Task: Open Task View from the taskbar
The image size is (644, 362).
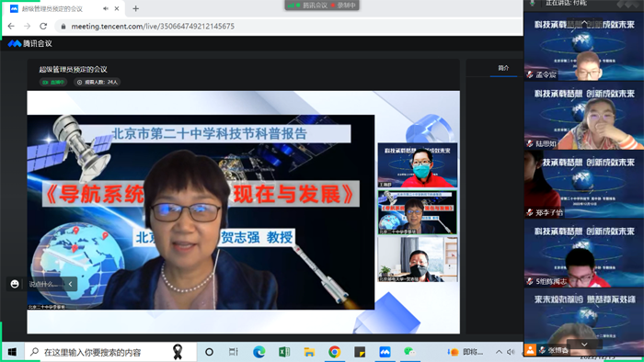Action: (x=234, y=352)
